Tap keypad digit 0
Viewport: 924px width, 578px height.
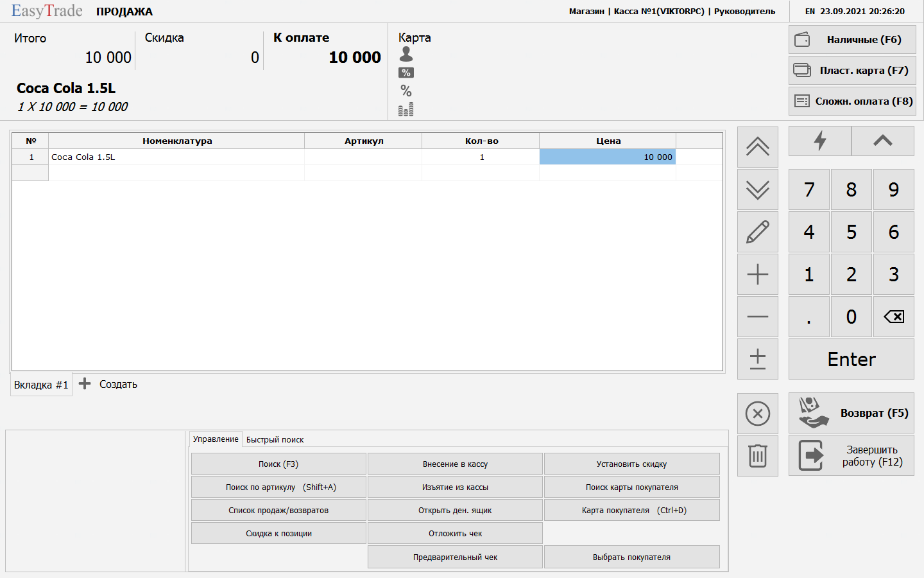click(851, 317)
